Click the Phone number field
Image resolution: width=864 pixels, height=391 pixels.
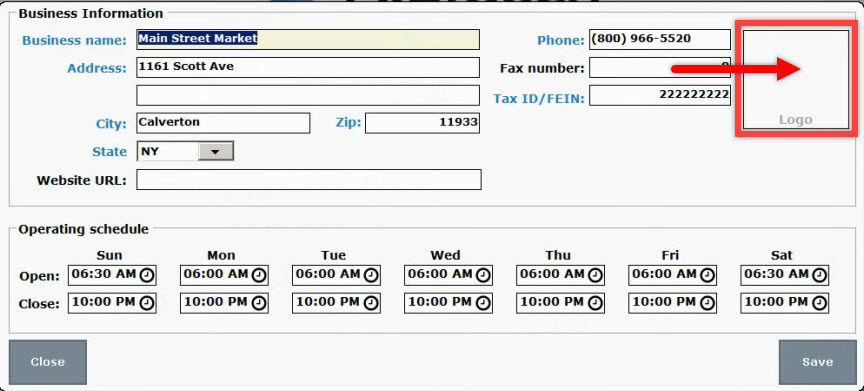coord(660,39)
